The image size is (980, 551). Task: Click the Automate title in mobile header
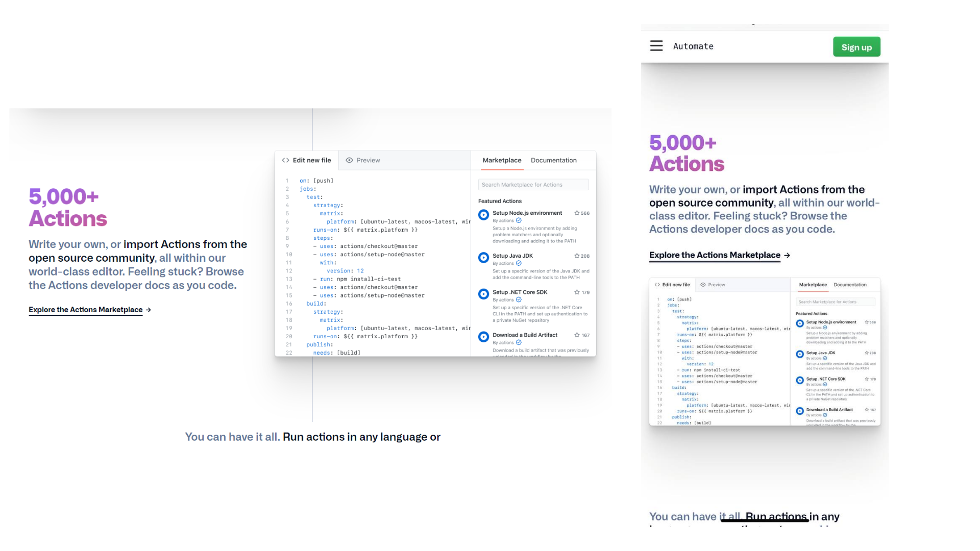(x=693, y=46)
